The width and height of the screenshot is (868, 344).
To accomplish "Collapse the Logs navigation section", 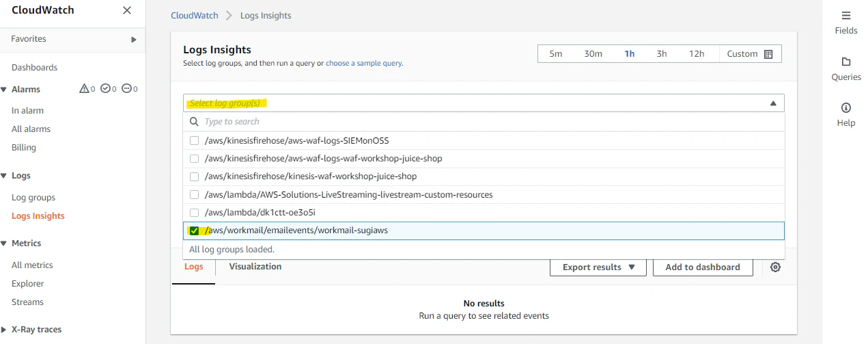I will click(3, 176).
